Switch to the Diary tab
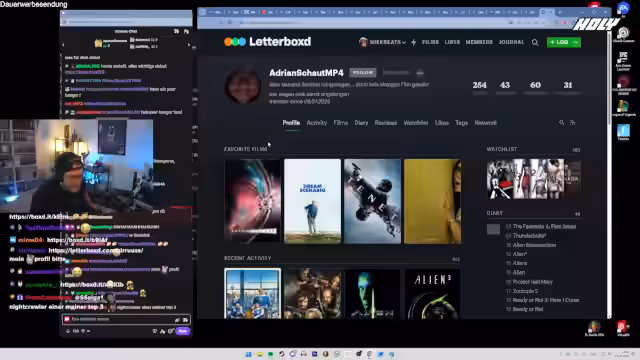 pos(361,122)
